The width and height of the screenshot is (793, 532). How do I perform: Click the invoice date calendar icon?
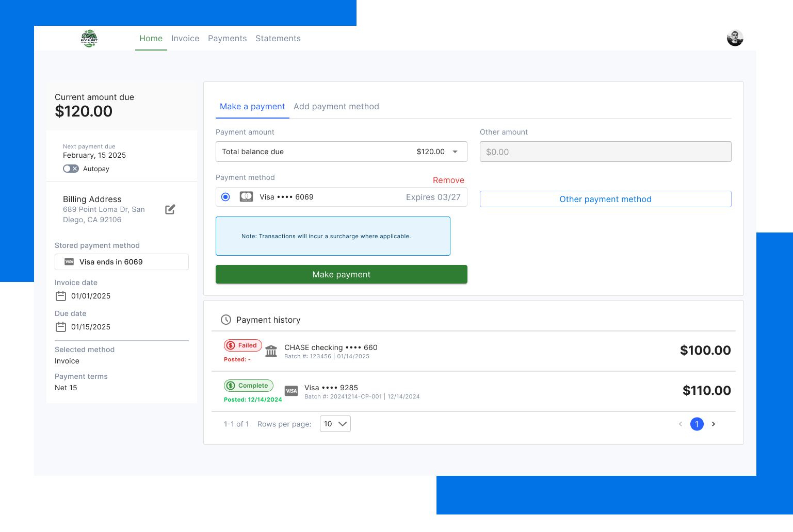click(x=61, y=296)
